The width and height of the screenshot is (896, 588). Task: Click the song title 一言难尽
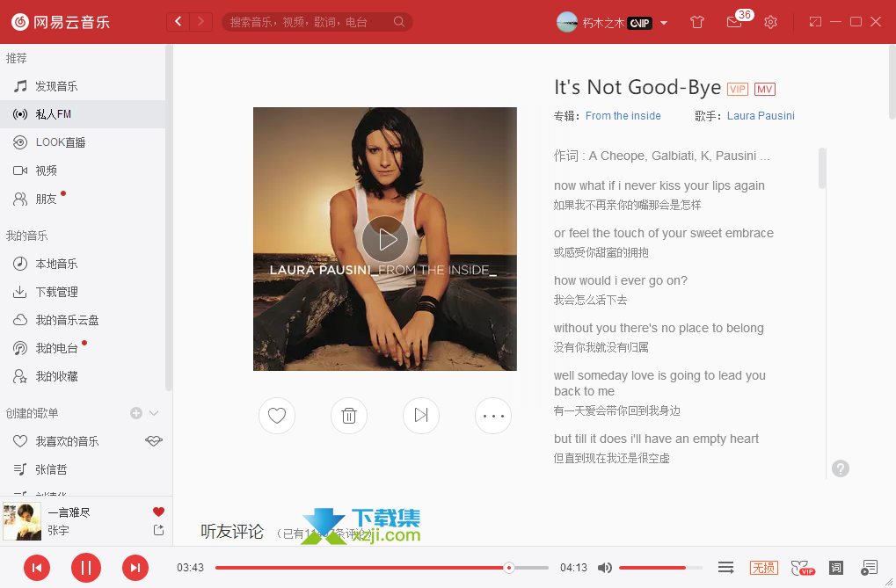coord(69,512)
